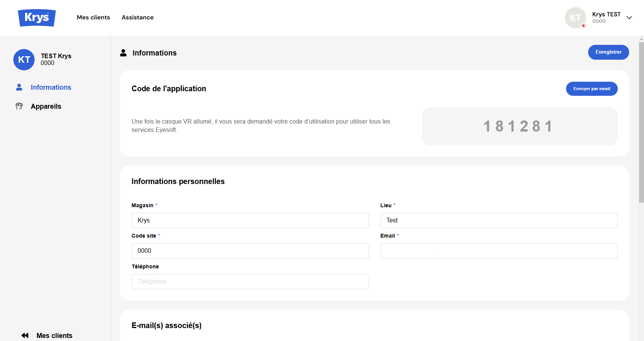Click the Enregistrer button
The image size is (644, 341).
click(x=609, y=52)
